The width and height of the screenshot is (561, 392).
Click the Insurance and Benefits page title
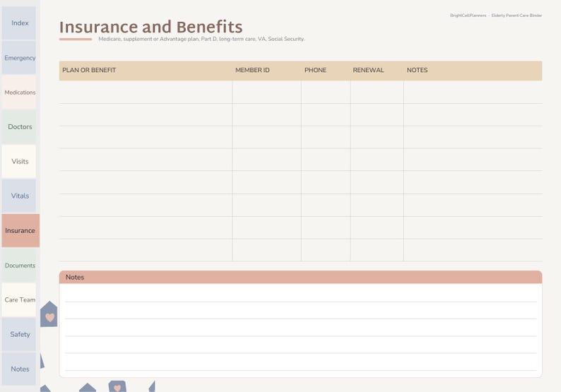pyautogui.click(x=150, y=27)
